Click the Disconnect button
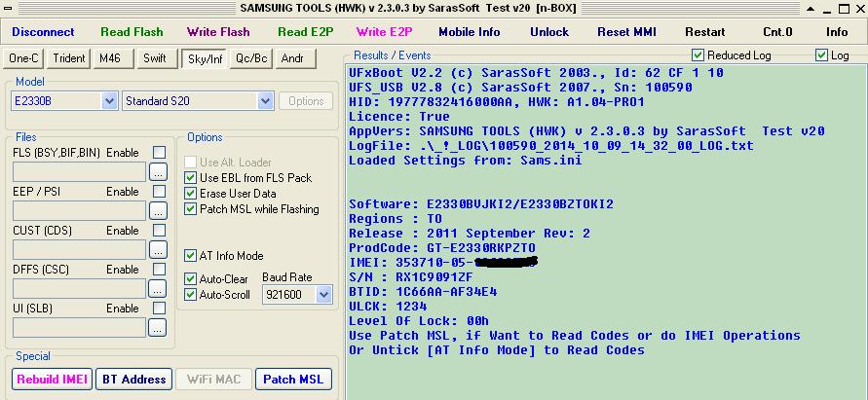This screenshot has width=868, height=400. point(43,32)
